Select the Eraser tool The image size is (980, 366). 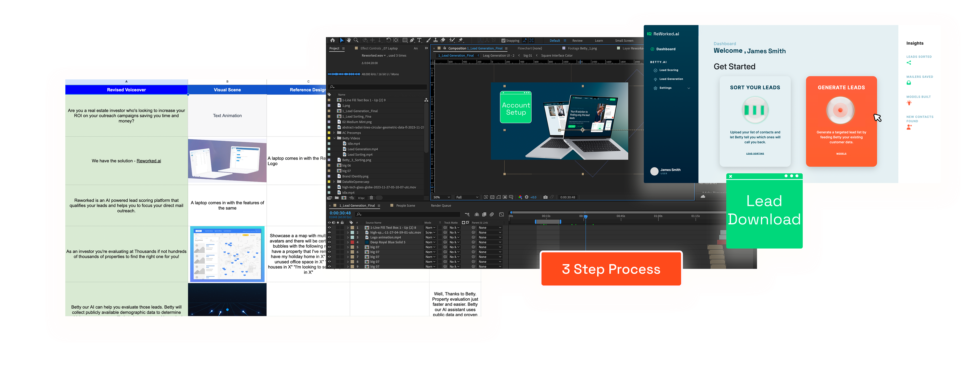(x=443, y=40)
